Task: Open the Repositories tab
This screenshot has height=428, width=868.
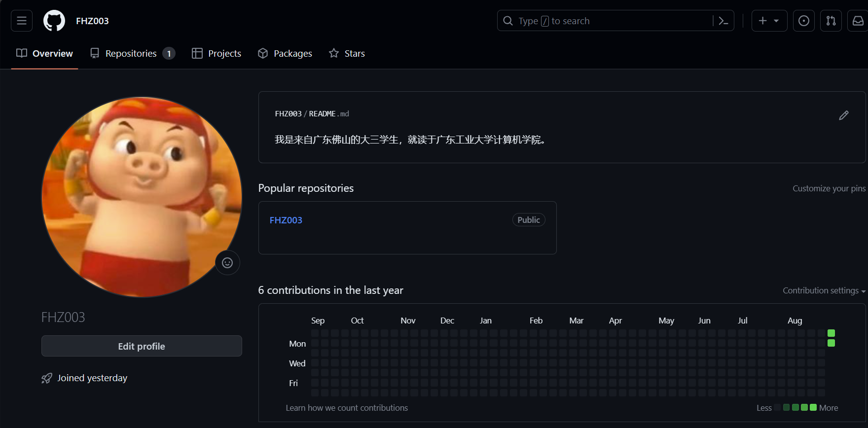Action: pos(133,53)
